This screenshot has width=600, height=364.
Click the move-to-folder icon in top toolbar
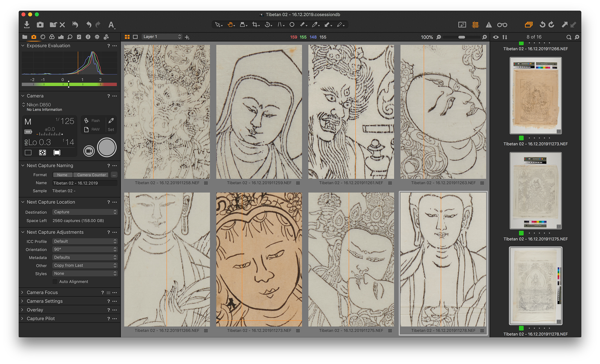pyautogui.click(x=53, y=25)
